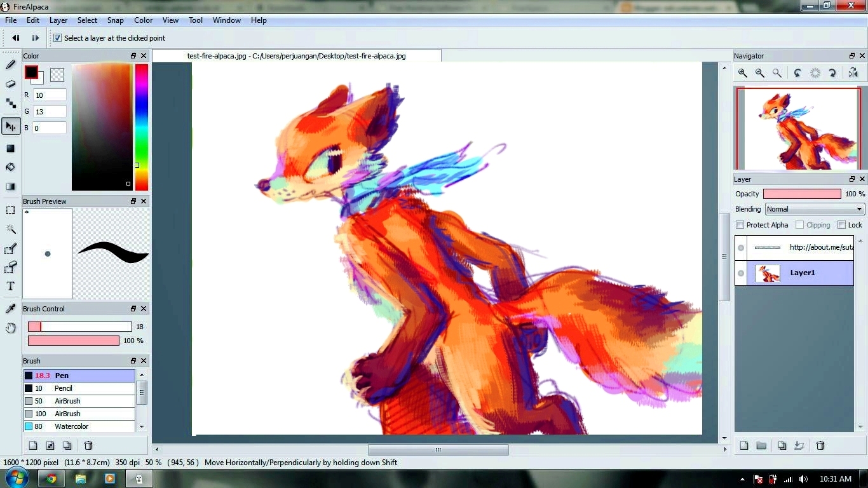Screen dimensions: 868x488
Task: Create new layer folder
Action: tap(761, 445)
